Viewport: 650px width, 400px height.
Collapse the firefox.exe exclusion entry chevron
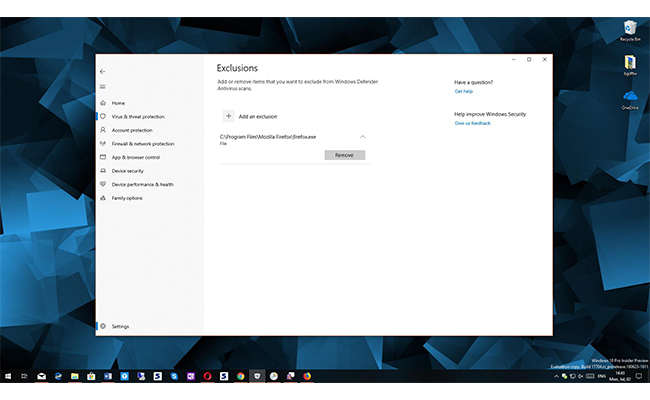pos(362,136)
